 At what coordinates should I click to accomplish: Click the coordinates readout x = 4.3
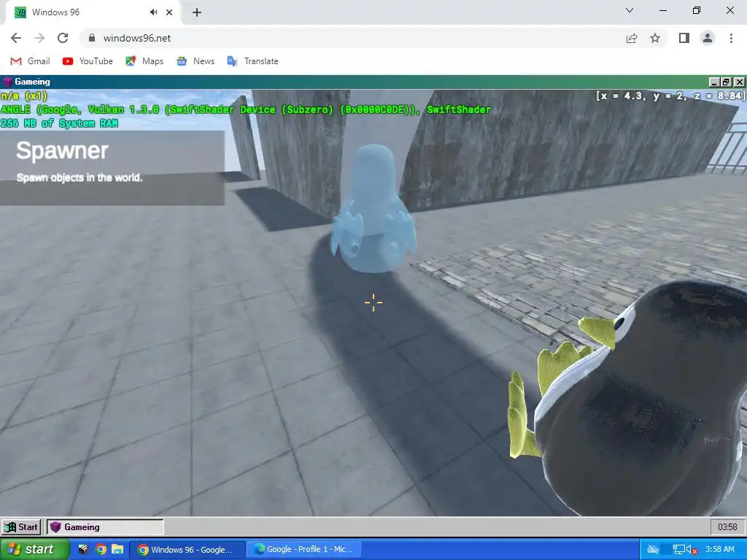670,96
